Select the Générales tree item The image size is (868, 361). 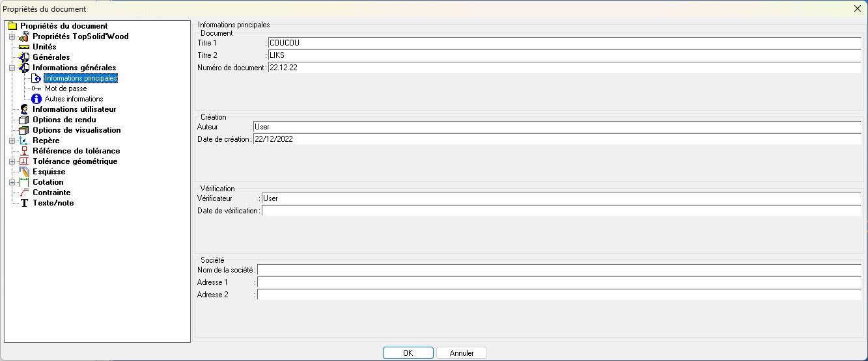tap(51, 57)
